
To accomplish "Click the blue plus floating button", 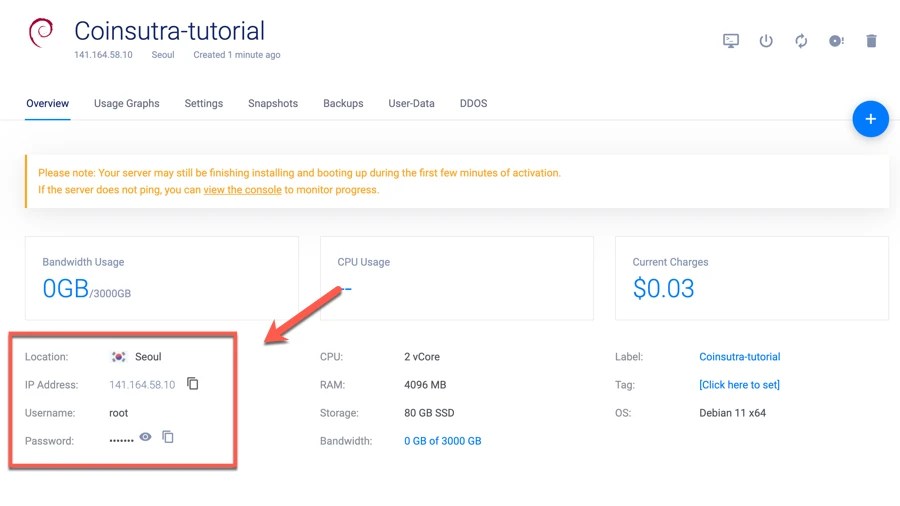I will point(870,119).
